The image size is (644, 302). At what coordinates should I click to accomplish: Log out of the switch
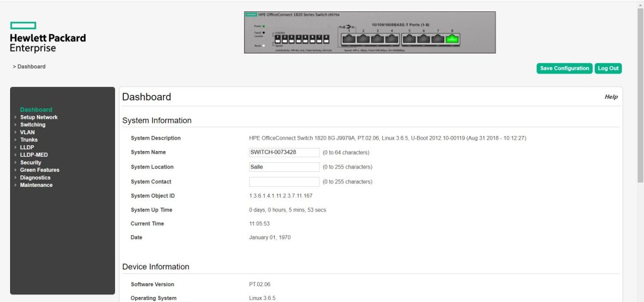point(608,69)
